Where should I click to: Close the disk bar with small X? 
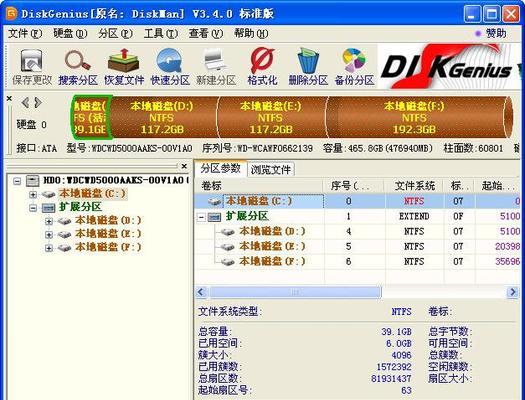[9, 98]
